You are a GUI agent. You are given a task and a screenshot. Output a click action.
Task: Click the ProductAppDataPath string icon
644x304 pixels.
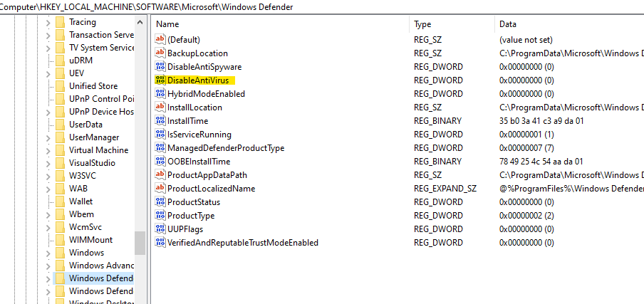[160, 174]
